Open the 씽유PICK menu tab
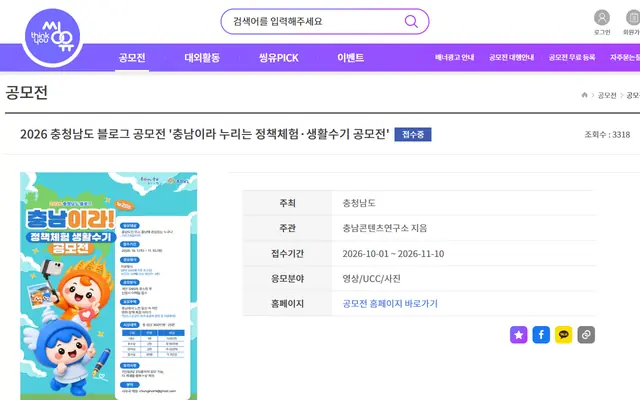 279,58
